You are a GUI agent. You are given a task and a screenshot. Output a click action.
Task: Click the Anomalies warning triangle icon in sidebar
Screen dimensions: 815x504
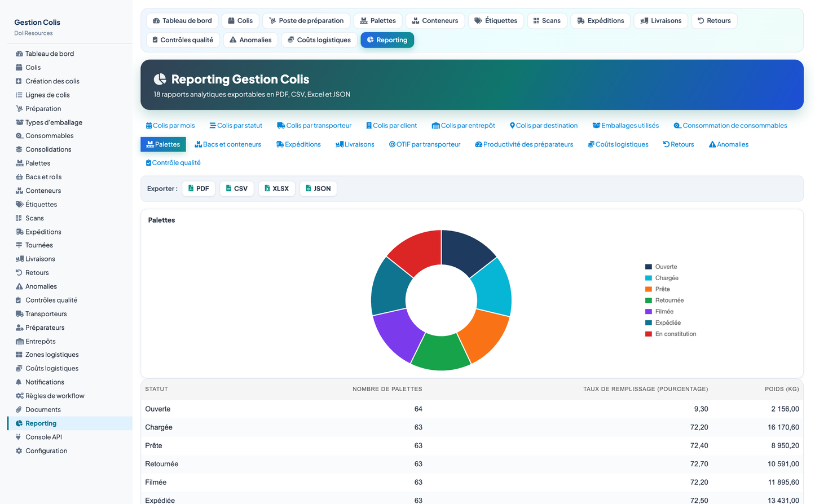coord(19,286)
